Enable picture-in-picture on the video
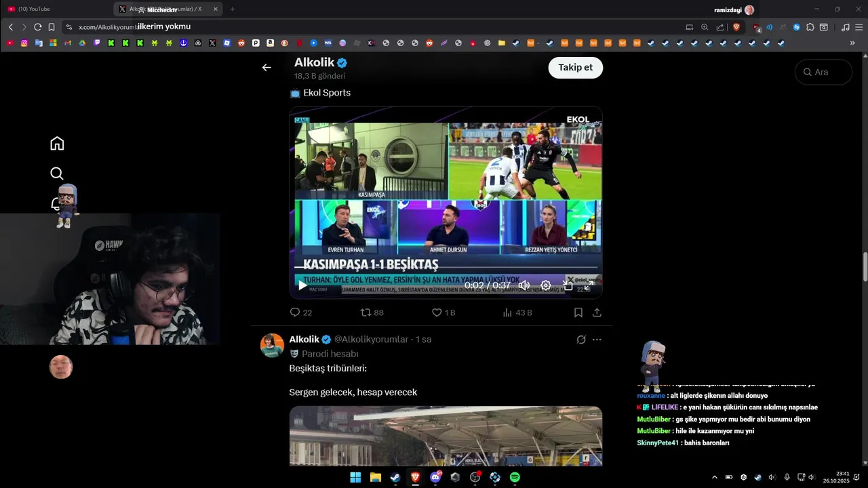868x488 pixels. tap(568, 285)
